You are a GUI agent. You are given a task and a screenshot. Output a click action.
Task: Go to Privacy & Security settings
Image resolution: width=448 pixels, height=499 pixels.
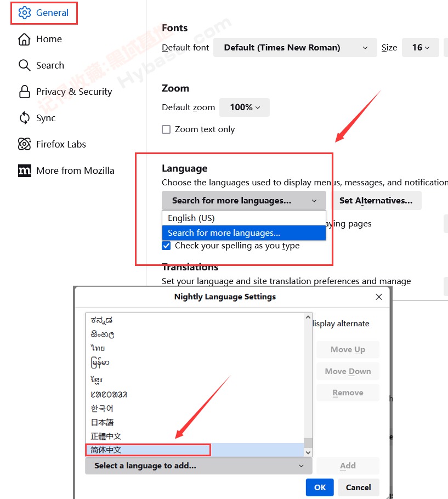[74, 92]
